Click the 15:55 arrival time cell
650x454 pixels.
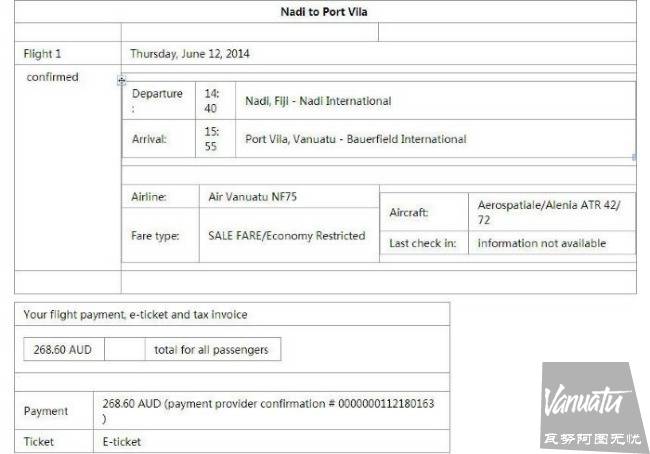[x=213, y=139]
